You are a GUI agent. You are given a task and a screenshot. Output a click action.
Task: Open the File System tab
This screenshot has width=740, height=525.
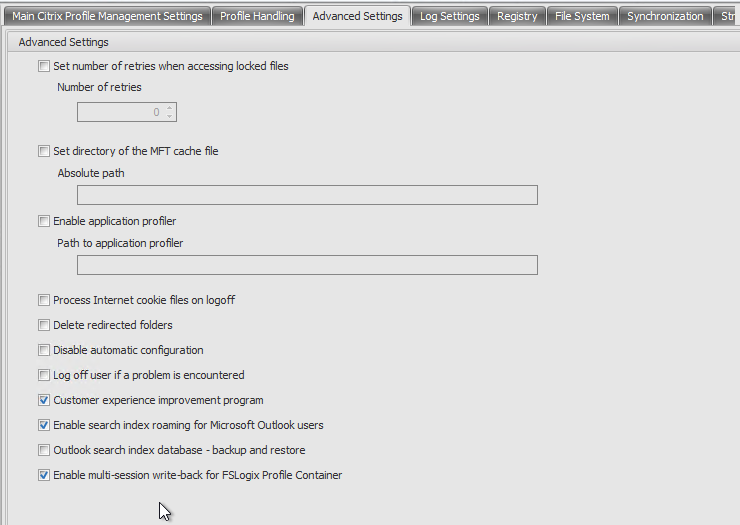click(582, 16)
